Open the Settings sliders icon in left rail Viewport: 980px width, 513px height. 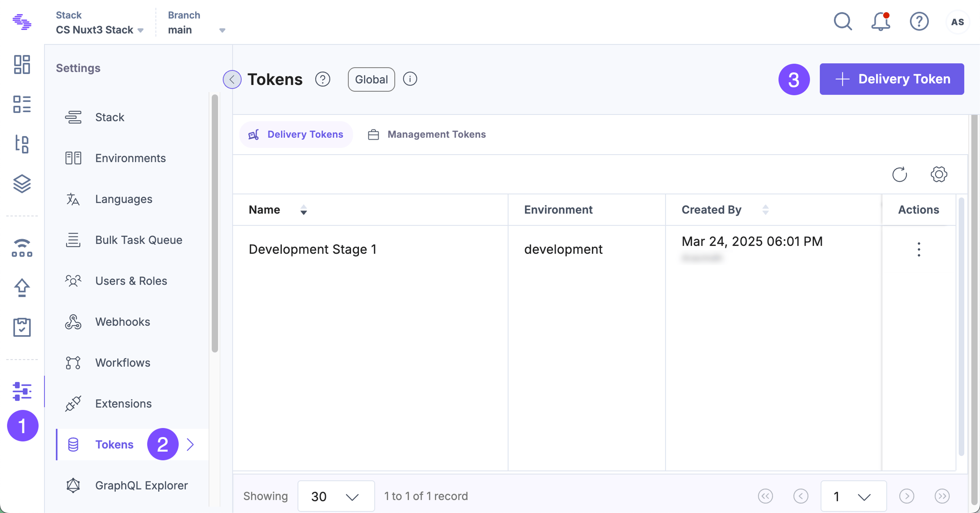point(22,391)
